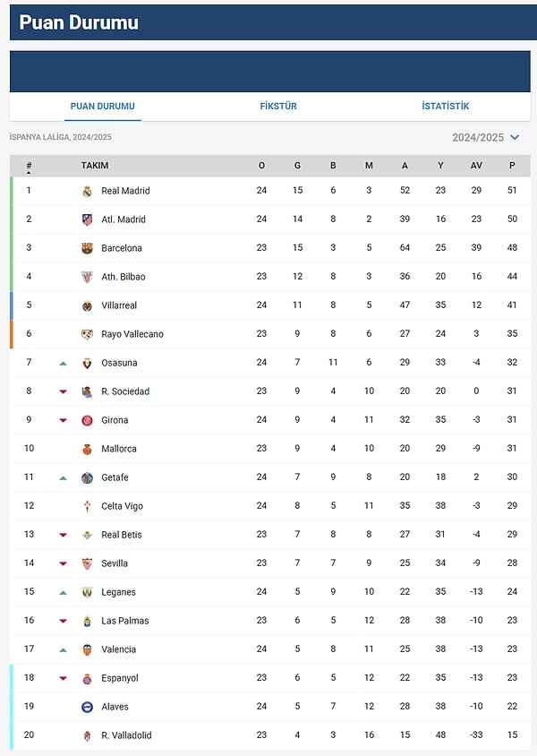Click the Celta Vigo team name
537x756 pixels.
(122, 506)
